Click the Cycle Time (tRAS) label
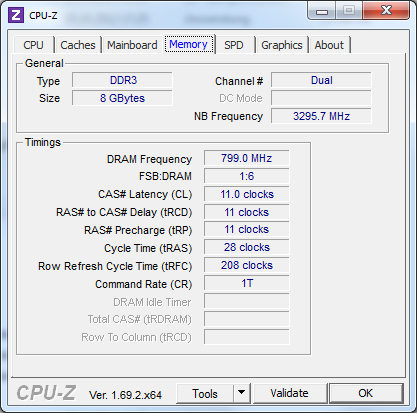The image size is (417, 413). (x=148, y=248)
